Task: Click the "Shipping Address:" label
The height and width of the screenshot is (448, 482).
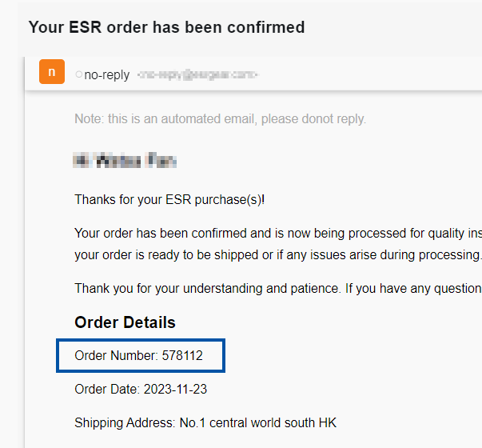Action: coord(125,422)
